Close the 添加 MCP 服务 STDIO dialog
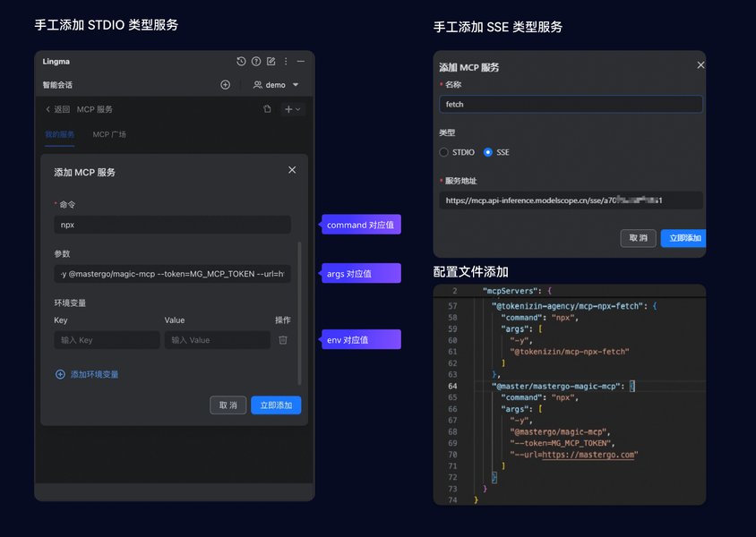Viewport: 756px width, 537px height. 291,169
